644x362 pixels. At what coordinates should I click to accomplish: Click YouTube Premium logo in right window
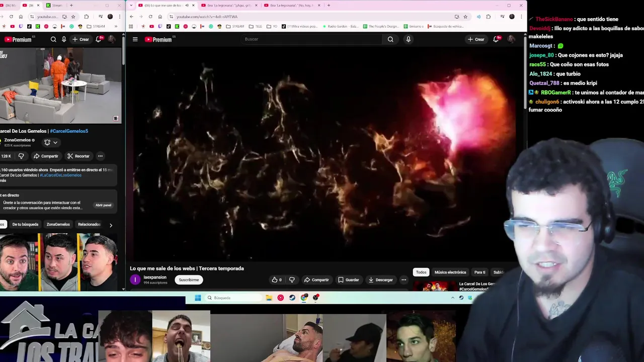158,39
